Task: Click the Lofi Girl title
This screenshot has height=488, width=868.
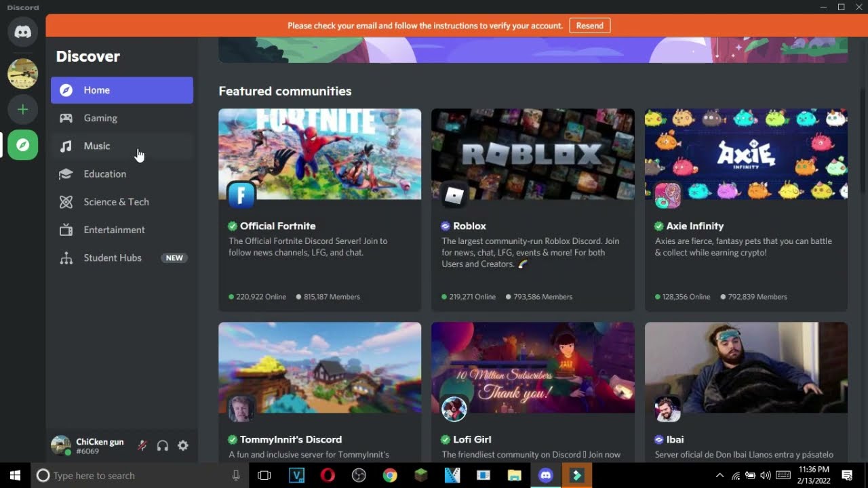Action: coord(472,439)
